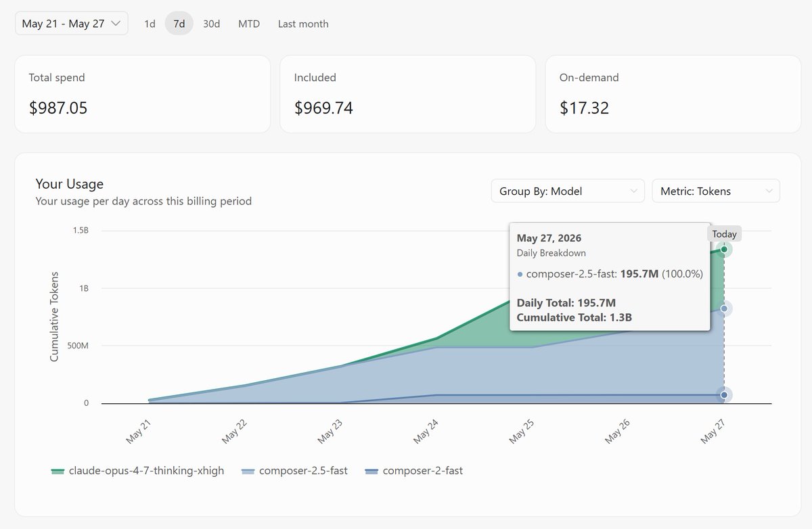Click the chevron in date range selector
This screenshot has width=812, height=529.
tap(116, 24)
